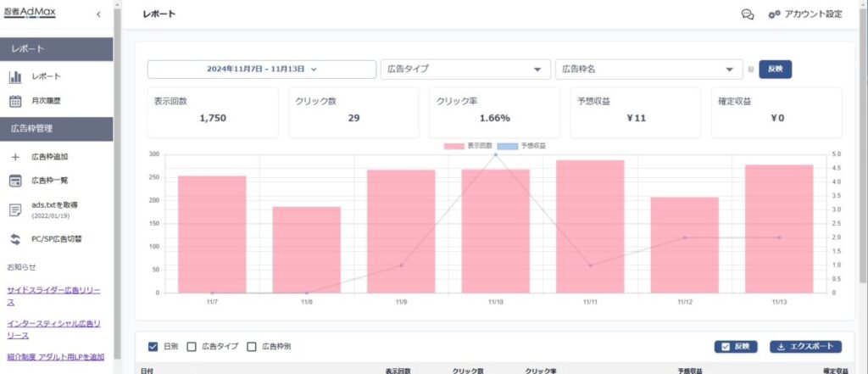Open the date range dropdown
Screen dimensions: 868x374
pyautogui.click(x=261, y=70)
